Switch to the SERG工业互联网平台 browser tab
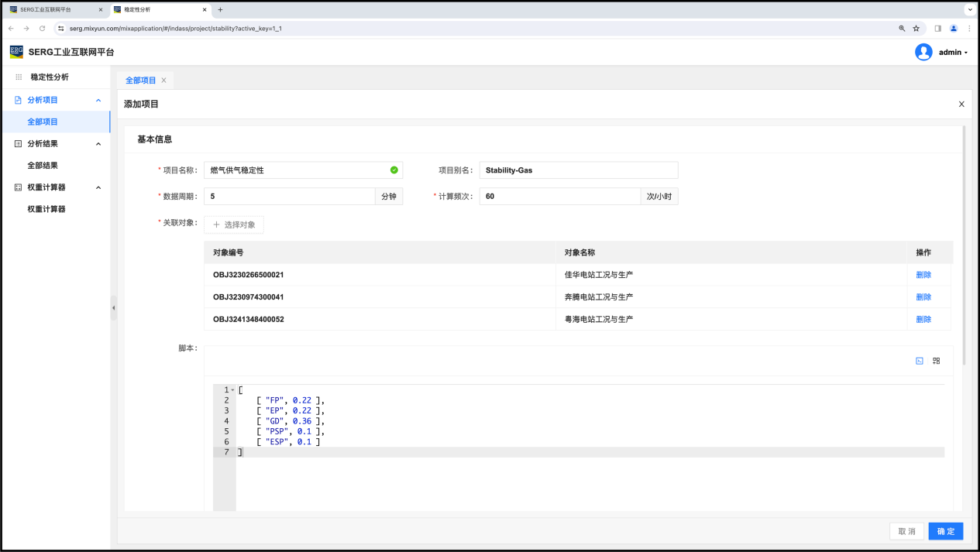980x552 pixels. click(x=54, y=9)
